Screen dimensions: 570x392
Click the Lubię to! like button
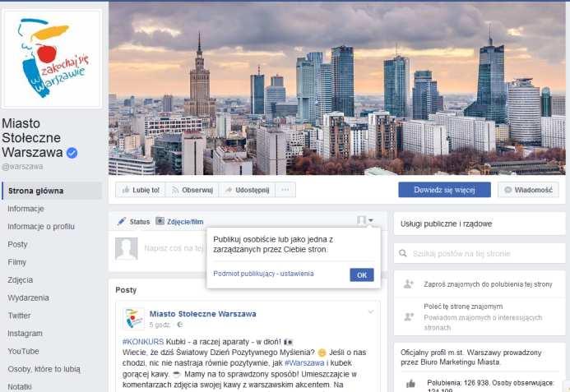141,190
